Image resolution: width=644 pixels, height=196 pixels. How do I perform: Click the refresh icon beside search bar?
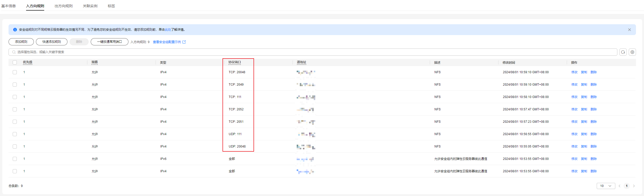pos(623,52)
